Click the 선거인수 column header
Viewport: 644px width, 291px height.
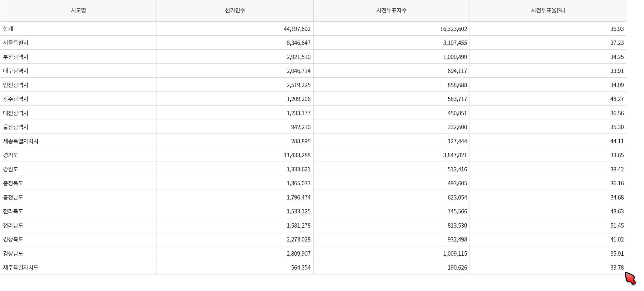(x=235, y=10)
